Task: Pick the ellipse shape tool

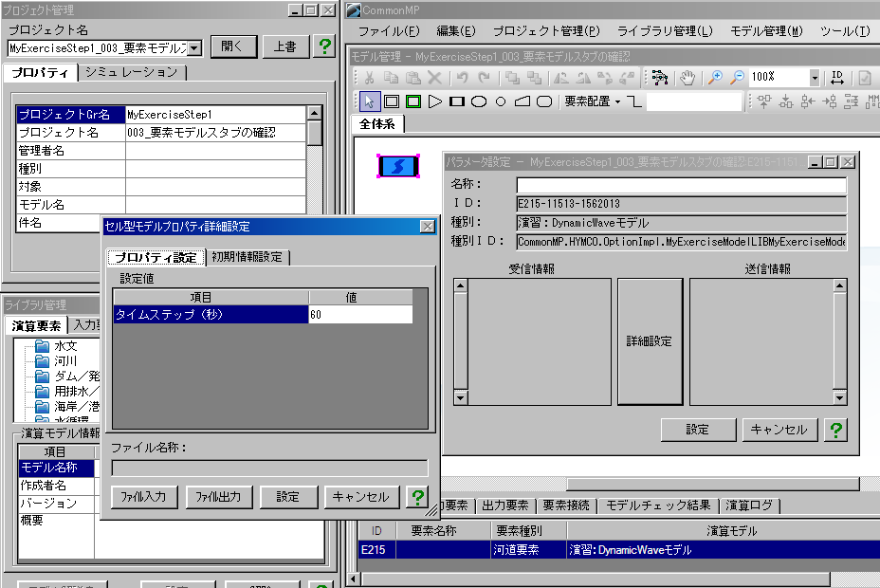Action: [479, 101]
